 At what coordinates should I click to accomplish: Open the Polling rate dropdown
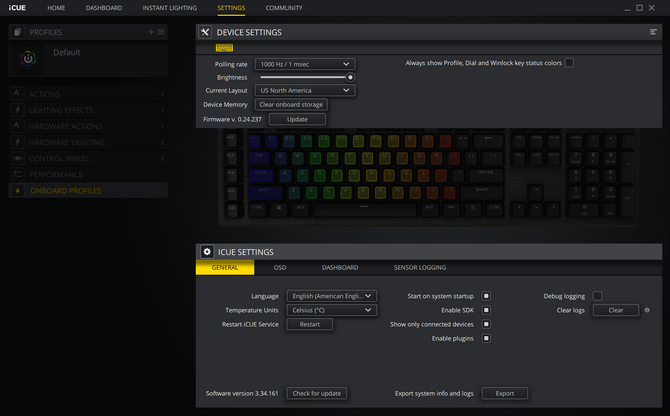(x=305, y=64)
